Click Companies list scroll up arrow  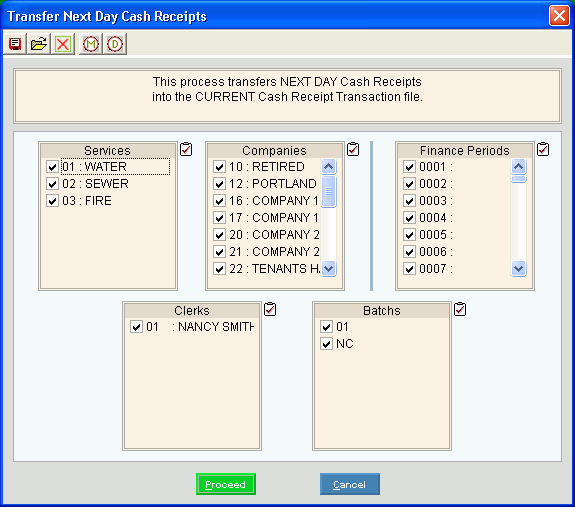pyautogui.click(x=329, y=167)
